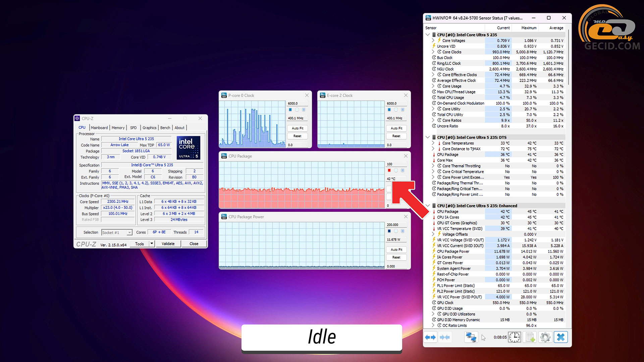Open the About tab in CPU-Z
Screen dimensions: 644x362
point(179,128)
